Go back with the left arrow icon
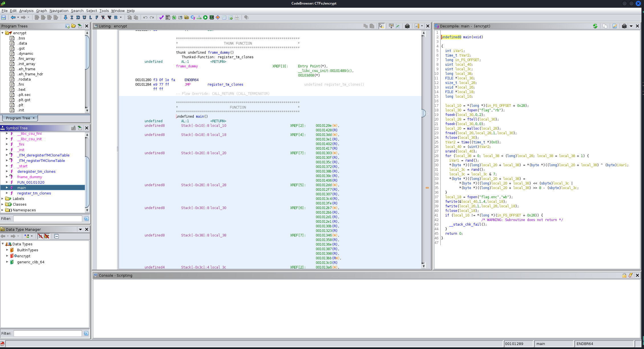The height and width of the screenshot is (349, 644). click(13, 17)
